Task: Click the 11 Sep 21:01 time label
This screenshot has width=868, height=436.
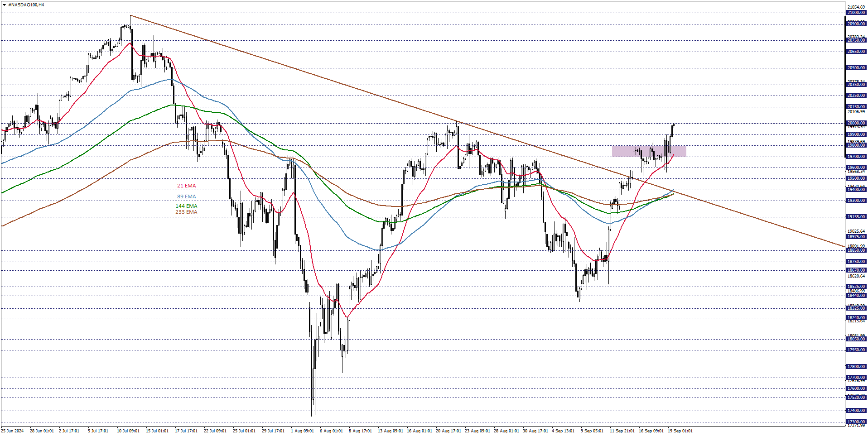Action: tap(622, 431)
